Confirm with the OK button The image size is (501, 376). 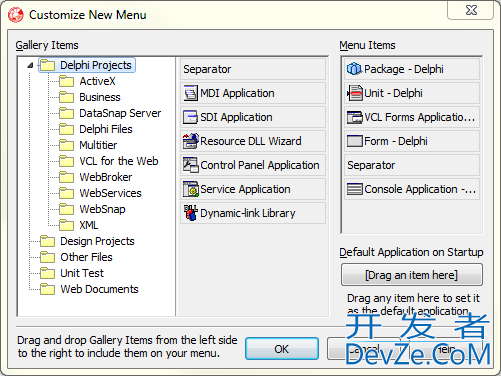[x=282, y=349]
